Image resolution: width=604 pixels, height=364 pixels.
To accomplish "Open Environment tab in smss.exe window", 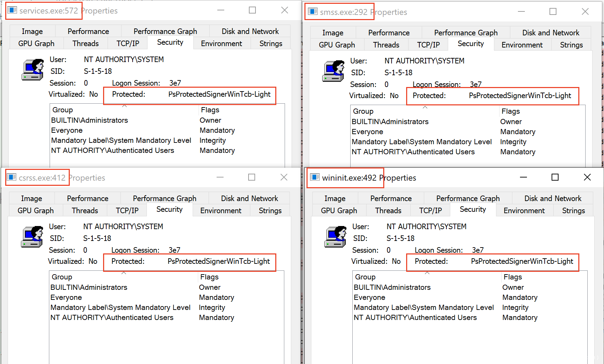I will click(x=522, y=45).
